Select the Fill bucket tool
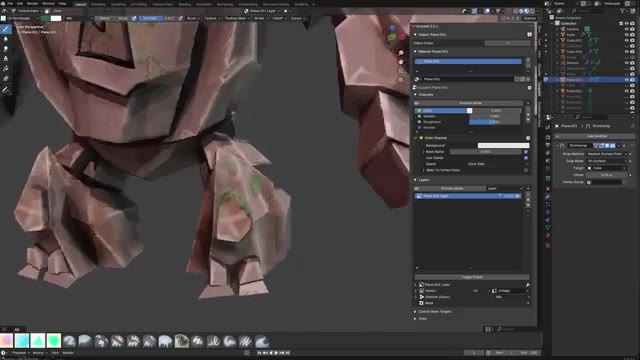Viewport: 640px width, 360px height. coord(6,69)
